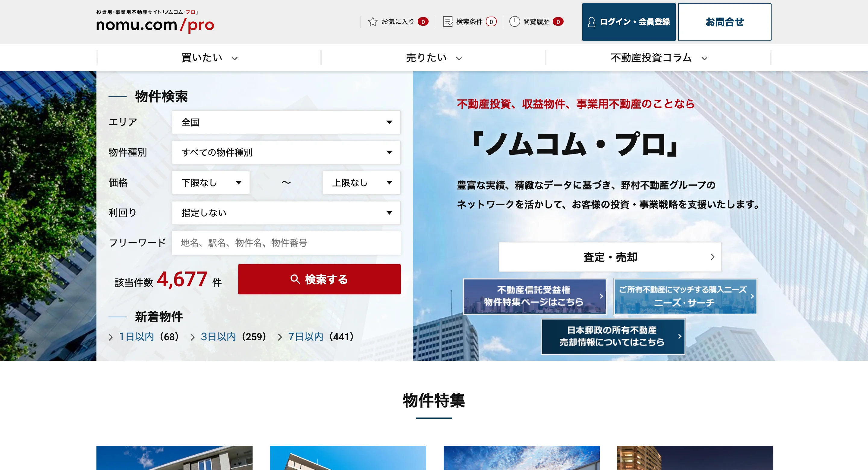Open the エリア dropdown showing 全国
Image resolution: width=868 pixels, height=470 pixels.
[286, 122]
